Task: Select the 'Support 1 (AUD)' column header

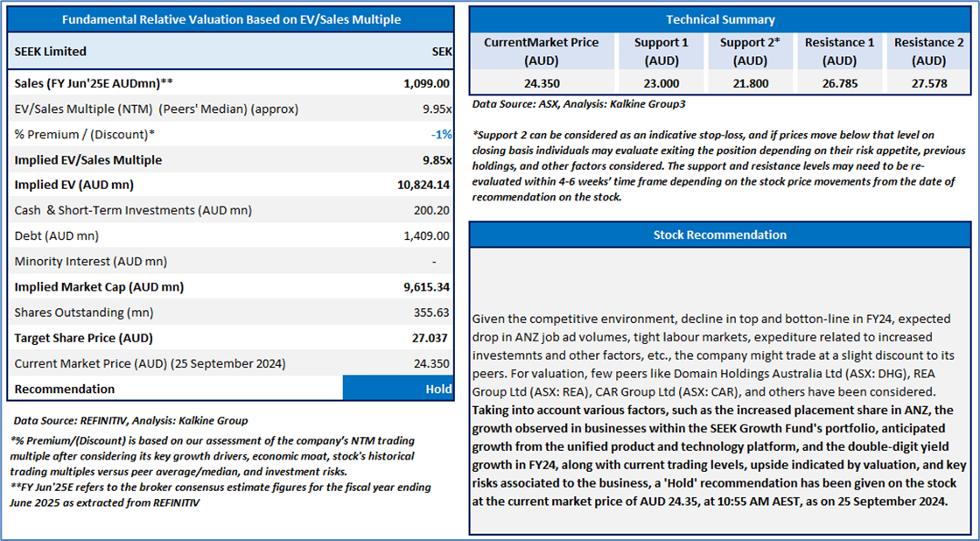Action: coord(661,52)
